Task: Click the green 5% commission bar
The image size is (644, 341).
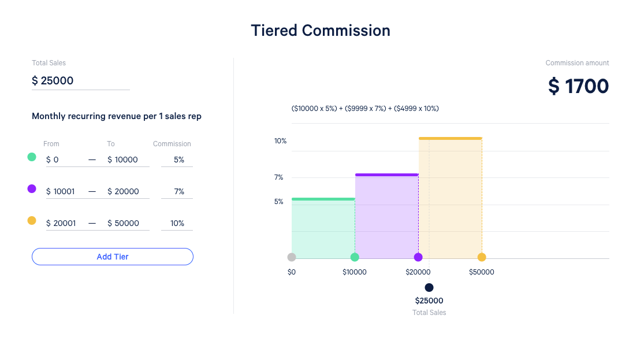Action: (x=322, y=228)
